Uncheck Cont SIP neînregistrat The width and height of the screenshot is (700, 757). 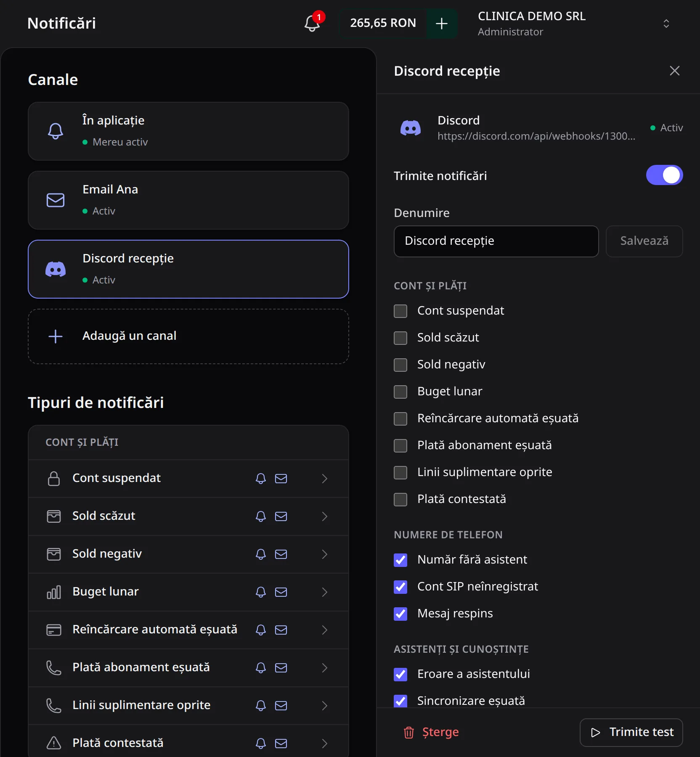[x=400, y=587]
